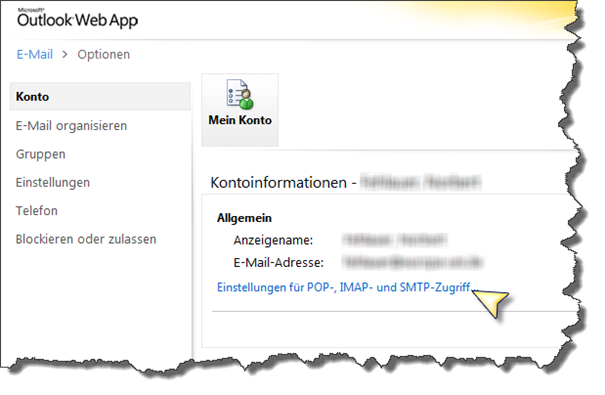Open the Gruppen section

click(41, 154)
